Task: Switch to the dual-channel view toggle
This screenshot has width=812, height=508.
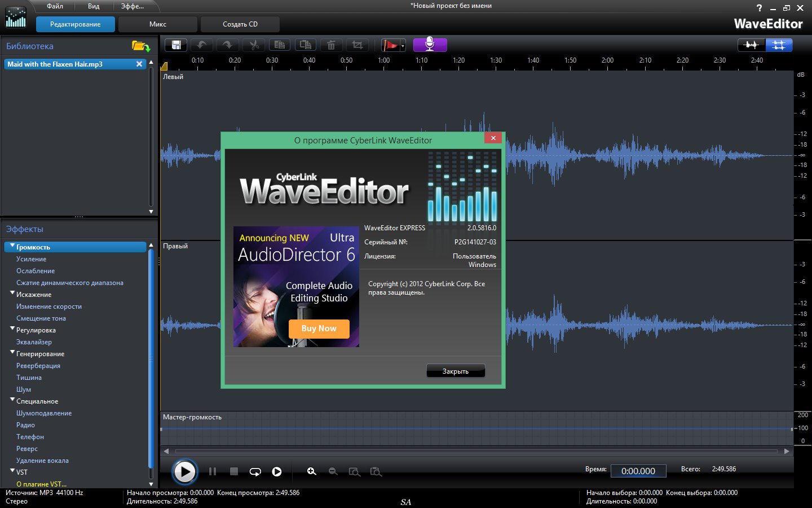Action: click(x=779, y=45)
